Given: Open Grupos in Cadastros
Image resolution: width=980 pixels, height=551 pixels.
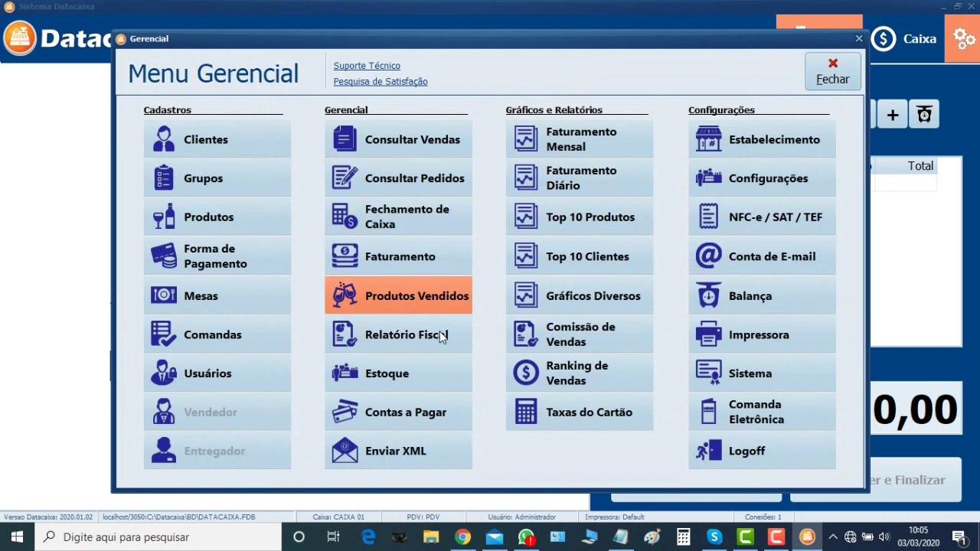Looking at the screenshot, I should tap(217, 178).
